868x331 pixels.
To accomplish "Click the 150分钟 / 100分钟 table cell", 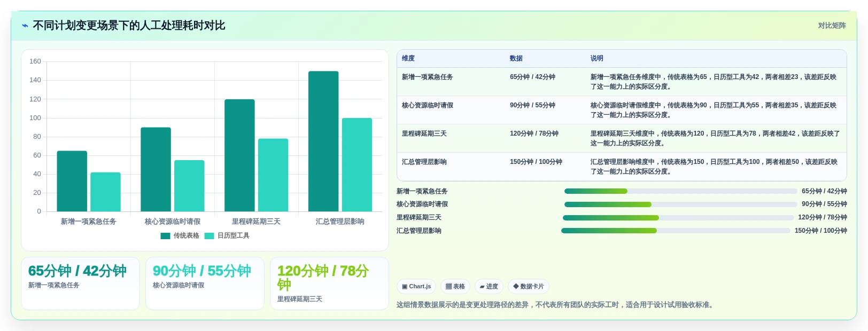I will pos(536,162).
